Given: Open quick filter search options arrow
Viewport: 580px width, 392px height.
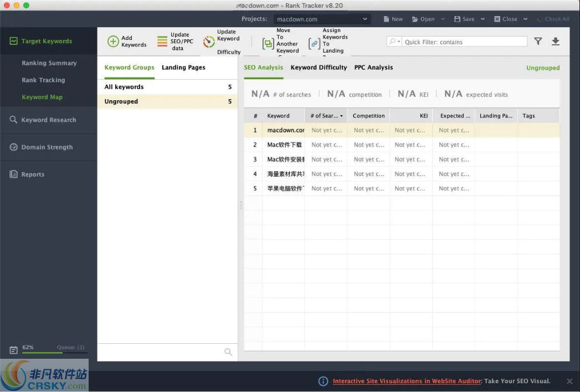Looking at the screenshot, I should (399, 42).
